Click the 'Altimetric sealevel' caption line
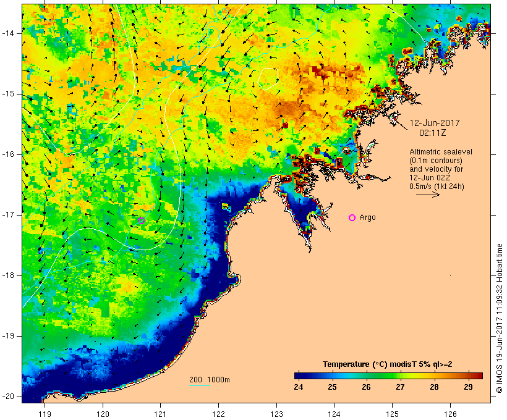This screenshot has height=420, width=507. tap(441, 152)
